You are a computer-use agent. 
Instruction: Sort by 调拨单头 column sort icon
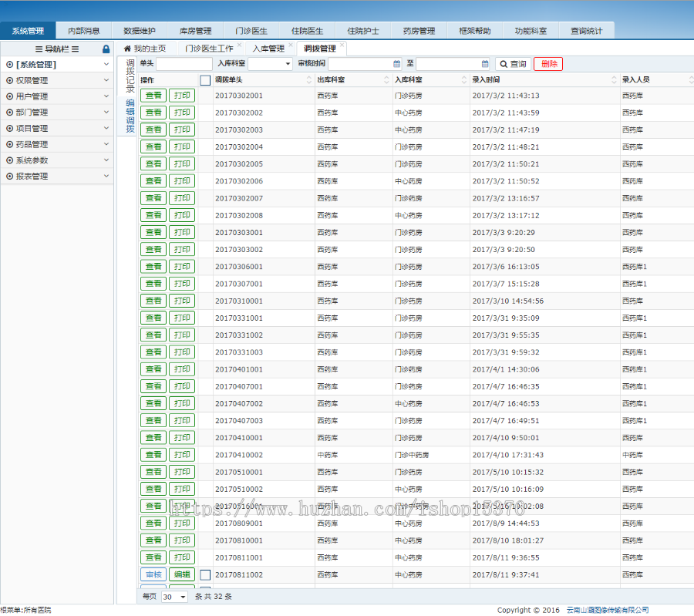(x=308, y=80)
